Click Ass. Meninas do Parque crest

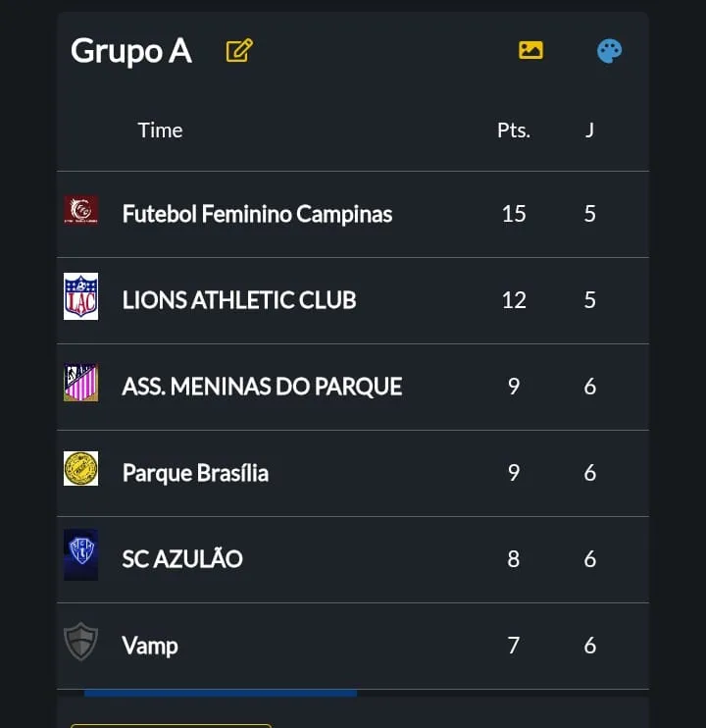[x=80, y=383]
